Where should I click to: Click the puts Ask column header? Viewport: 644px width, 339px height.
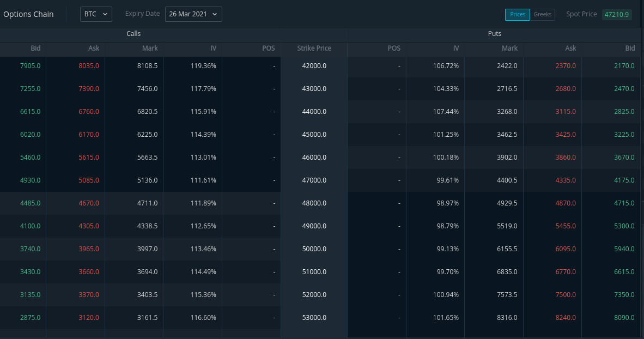point(570,48)
